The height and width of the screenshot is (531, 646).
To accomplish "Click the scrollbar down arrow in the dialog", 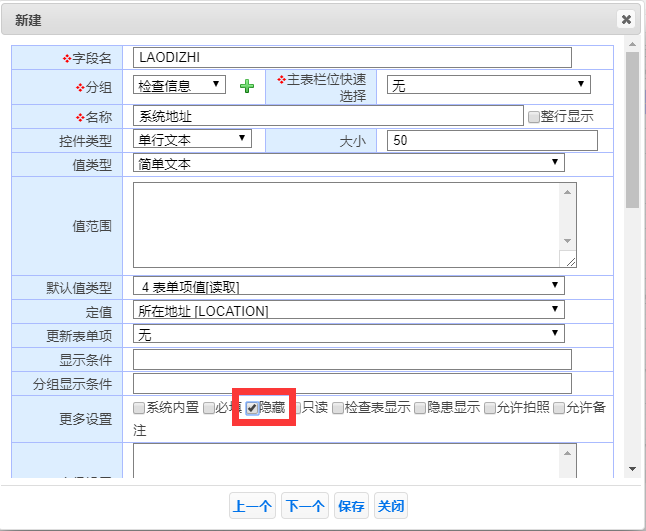I will tap(631, 468).
